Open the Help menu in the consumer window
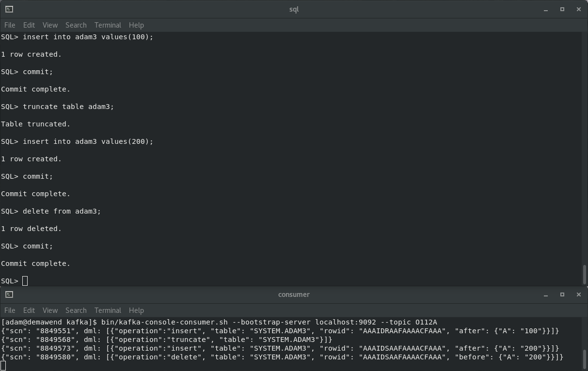The image size is (588, 371). (x=136, y=310)
